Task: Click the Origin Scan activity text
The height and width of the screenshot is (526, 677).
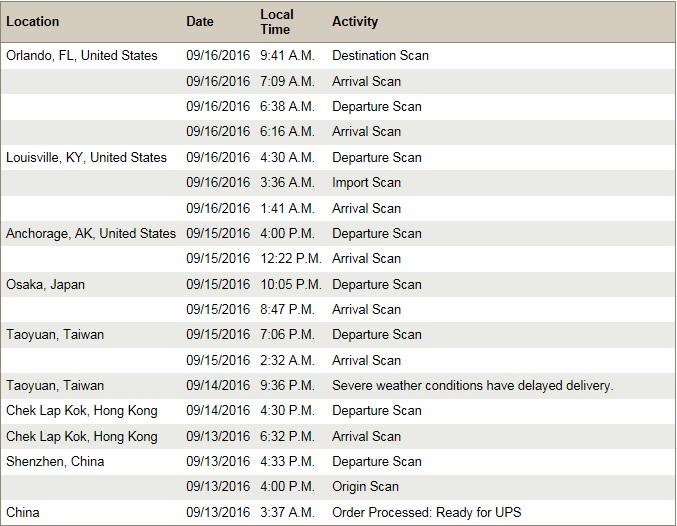Action: click(365, 487)
